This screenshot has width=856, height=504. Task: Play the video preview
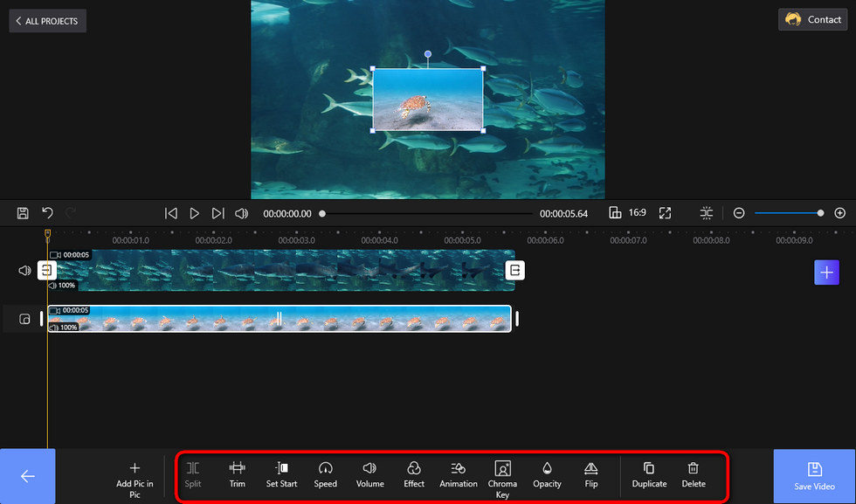pos(194,213)
